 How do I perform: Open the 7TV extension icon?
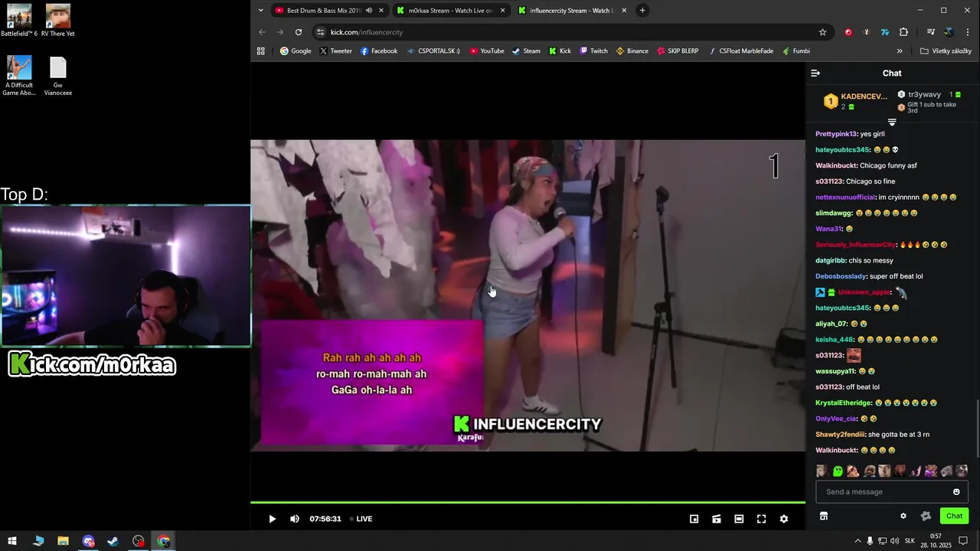tap(885, 32)
